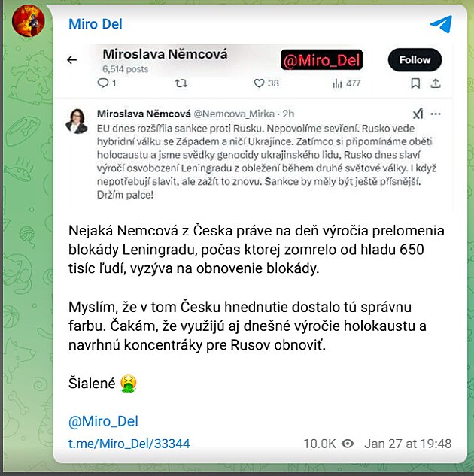Open the view statistics bar chart icon
This screenshot has width=474, height=476.
337,83
